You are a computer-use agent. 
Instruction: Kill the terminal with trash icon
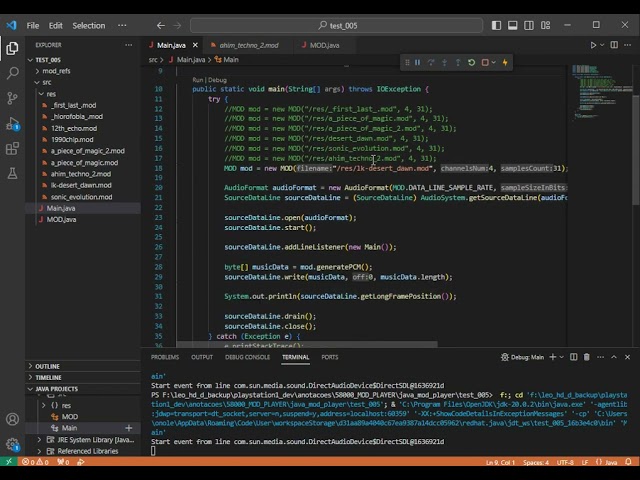pos(587,357)
